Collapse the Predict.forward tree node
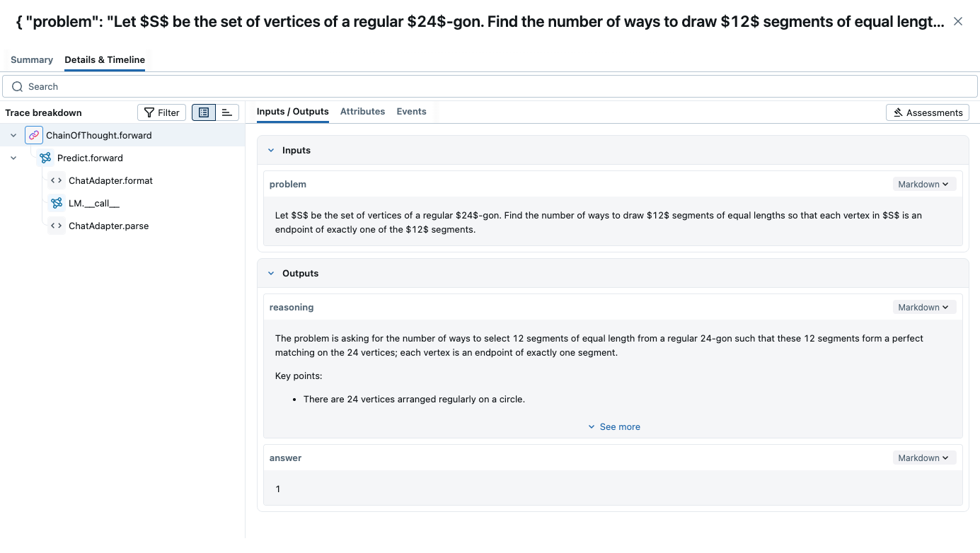Screen dimensions: 980x553 point(13,158)
